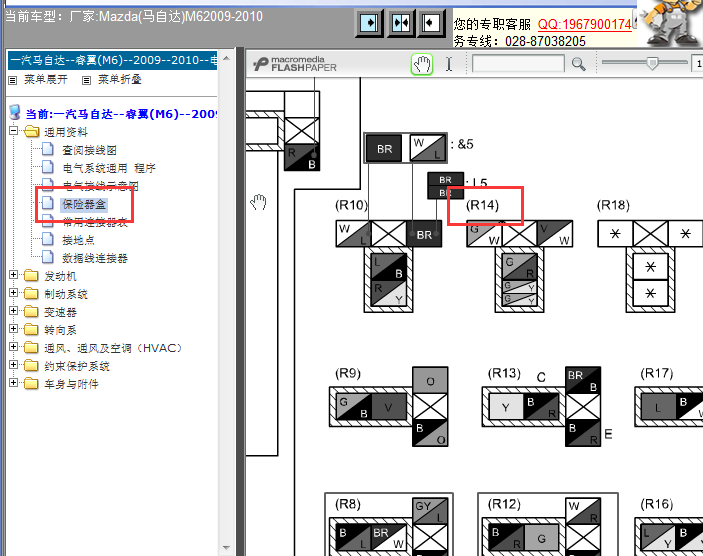Adjust the FlashPaper zoom slider handle

point(652,63)
